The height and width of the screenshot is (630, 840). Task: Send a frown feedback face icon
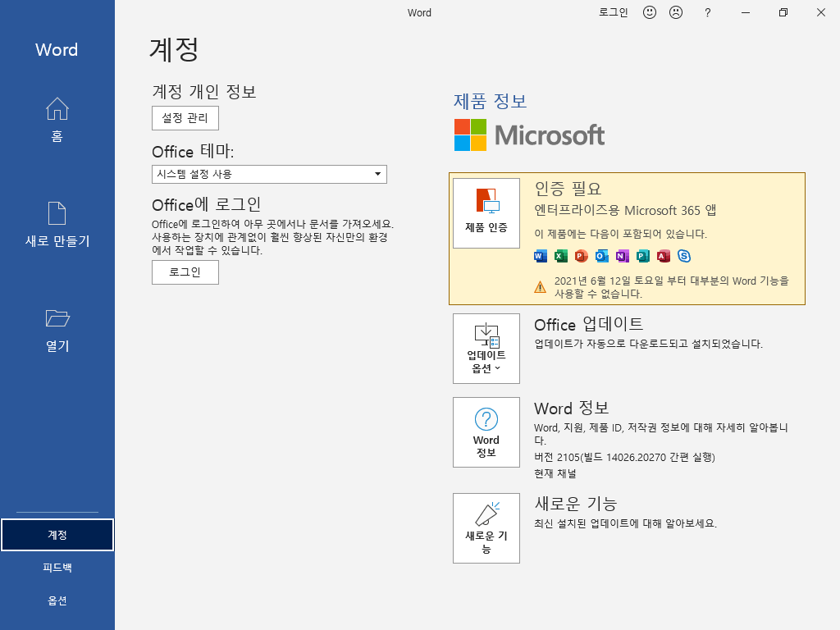pyautogui.click(x=676, y=12)
